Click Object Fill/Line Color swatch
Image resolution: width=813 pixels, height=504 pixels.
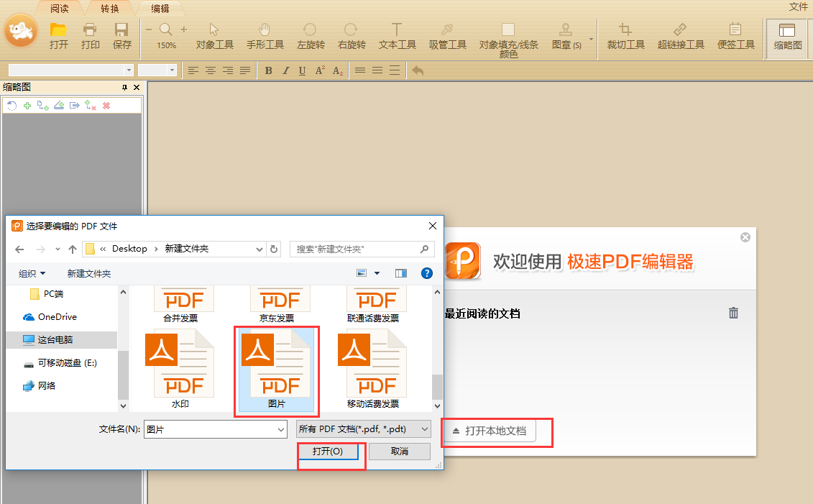point(508,30)
